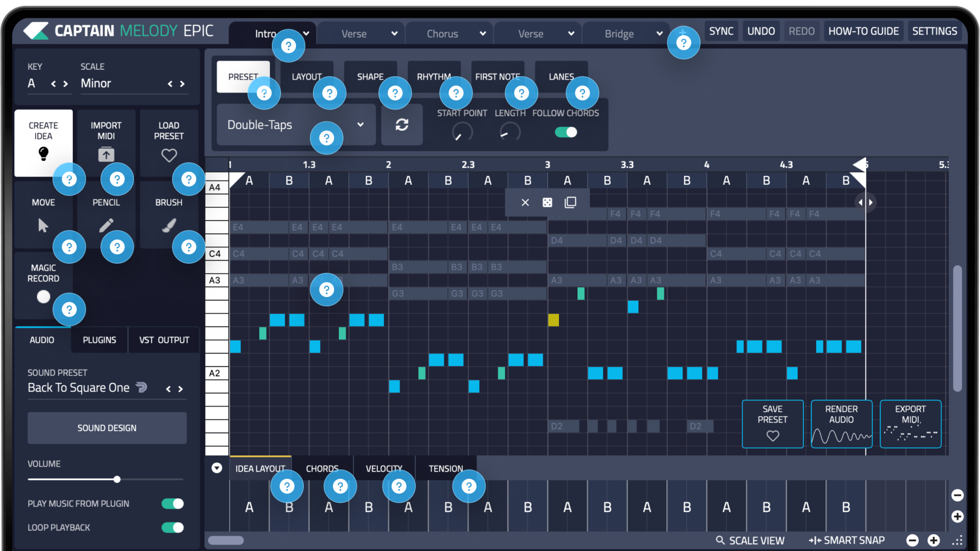This screenshot has height=551, width=980.
Task: Click the Start Point knob
Action: [x=462, y=133]
